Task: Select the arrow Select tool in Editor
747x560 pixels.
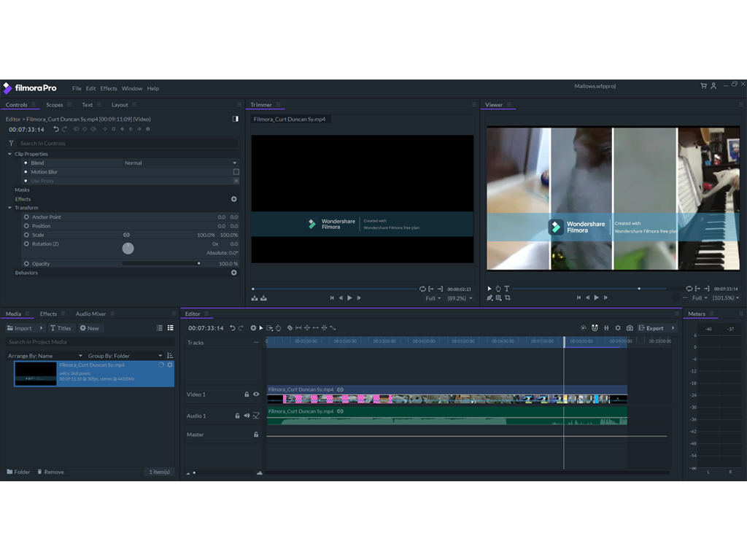Action: coord(261,327)
